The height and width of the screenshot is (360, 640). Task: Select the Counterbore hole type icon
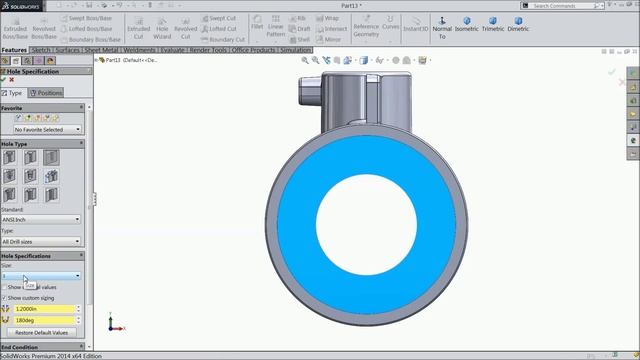pos(9,157)
